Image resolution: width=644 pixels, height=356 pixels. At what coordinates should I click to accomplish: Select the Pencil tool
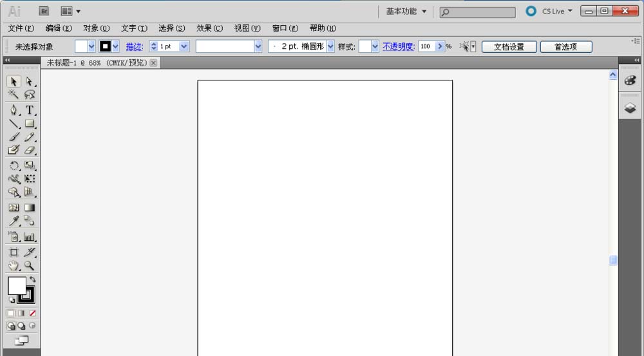(x=29, y=136)
